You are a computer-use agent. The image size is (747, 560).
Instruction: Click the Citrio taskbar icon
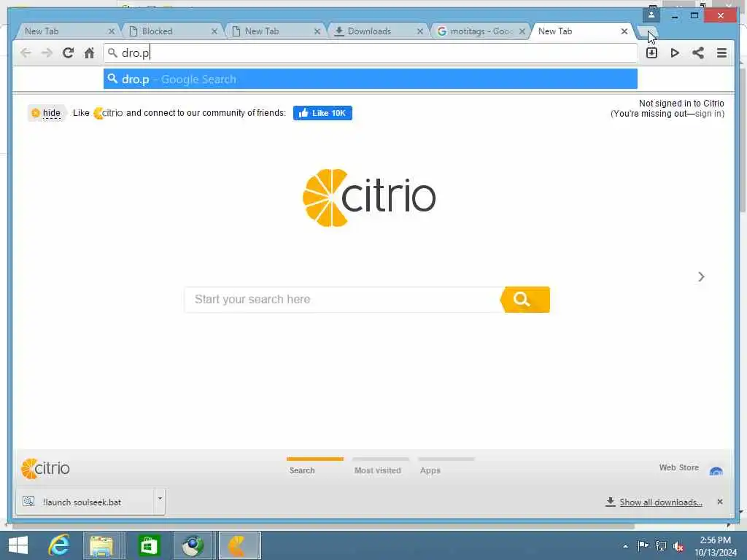[237, 545]
